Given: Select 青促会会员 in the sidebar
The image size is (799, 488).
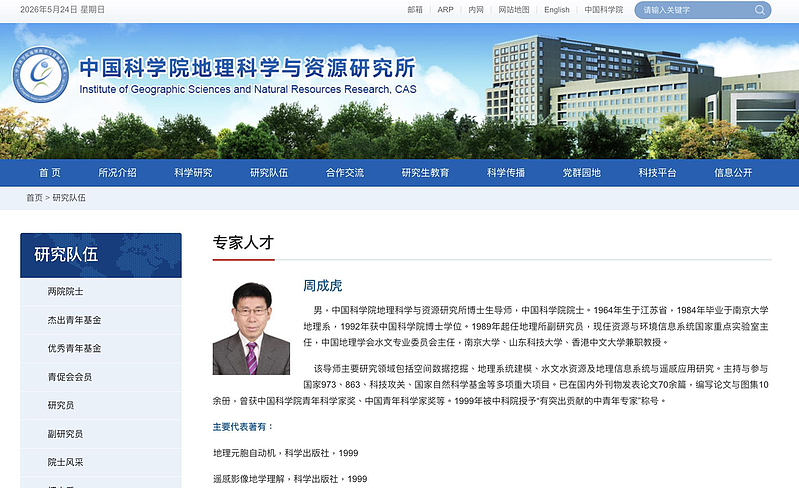Looking at the screenshot, I should tap(101, 377).
